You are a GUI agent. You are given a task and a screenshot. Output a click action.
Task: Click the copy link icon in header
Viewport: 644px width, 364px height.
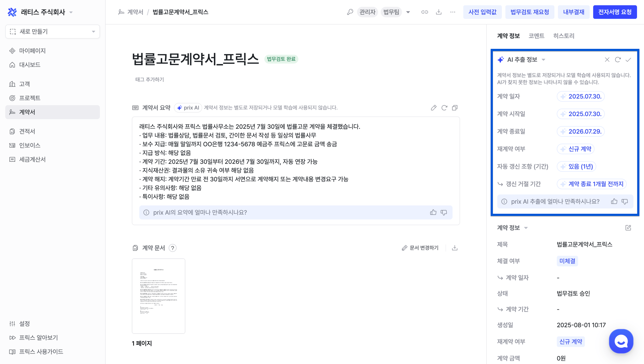tap(425, 12)
